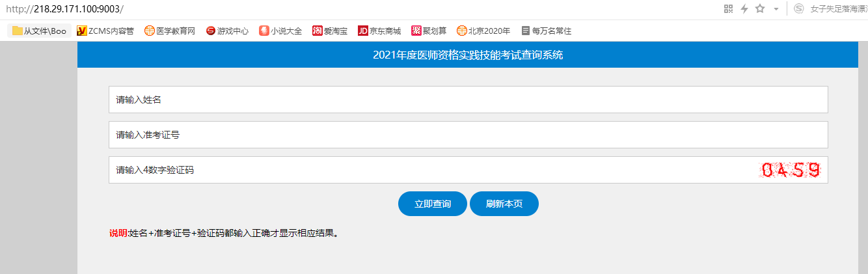Viewport: 868px width, 274px height.
Task: Click the lightning speed mode icon
Action: pyautogui.click(x=744, y=9)
